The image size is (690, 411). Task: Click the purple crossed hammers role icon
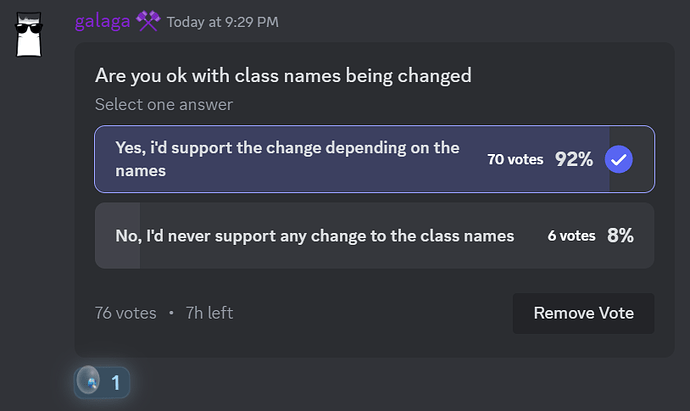(x=148, y=21)
